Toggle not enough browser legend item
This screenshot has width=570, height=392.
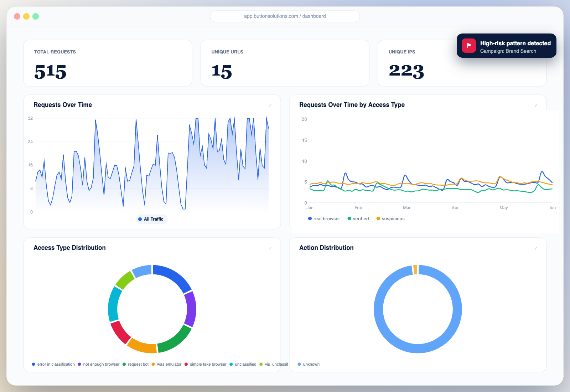click(x=99, y=364)
